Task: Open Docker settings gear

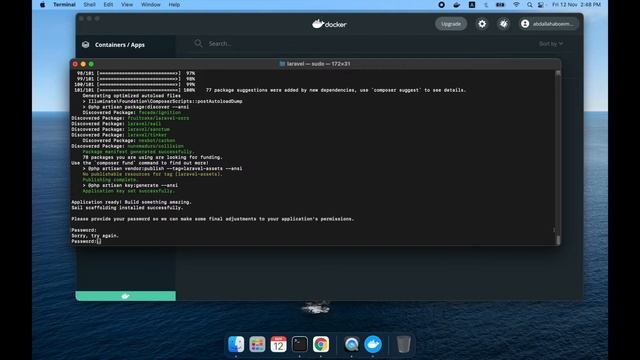Action: coord(482,24)
